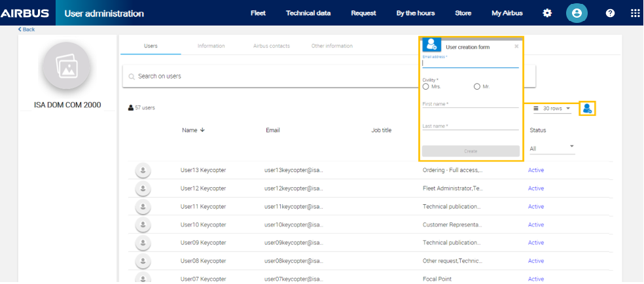The height and width of the screenshot is (284, 644).
Task: Click Active status for User10 Keycopter
Action: point(535,224)
